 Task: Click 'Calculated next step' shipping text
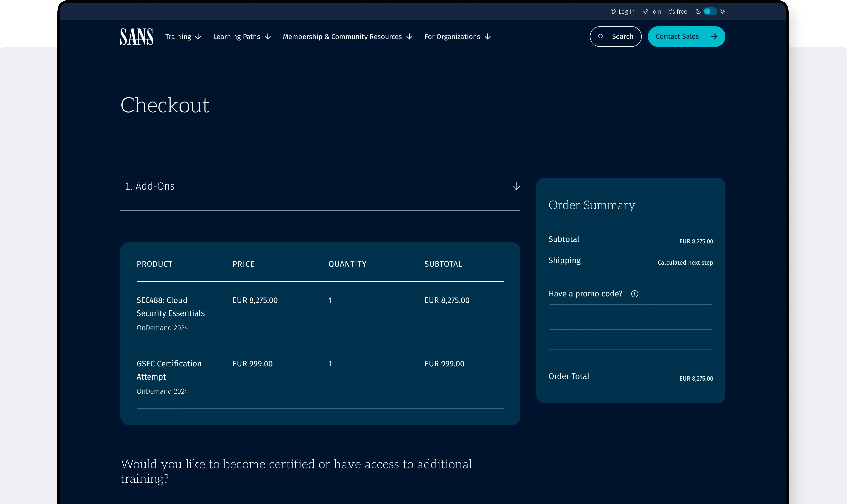[685, 263]
